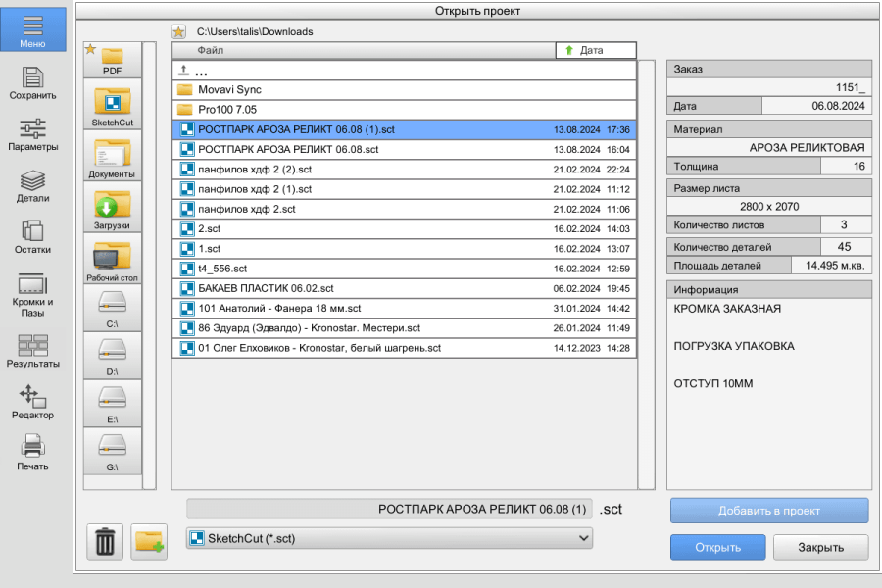
Task: Click material АРОЗА РЕЛИКТОВАЯ
Action: click(x=769, y=147)
